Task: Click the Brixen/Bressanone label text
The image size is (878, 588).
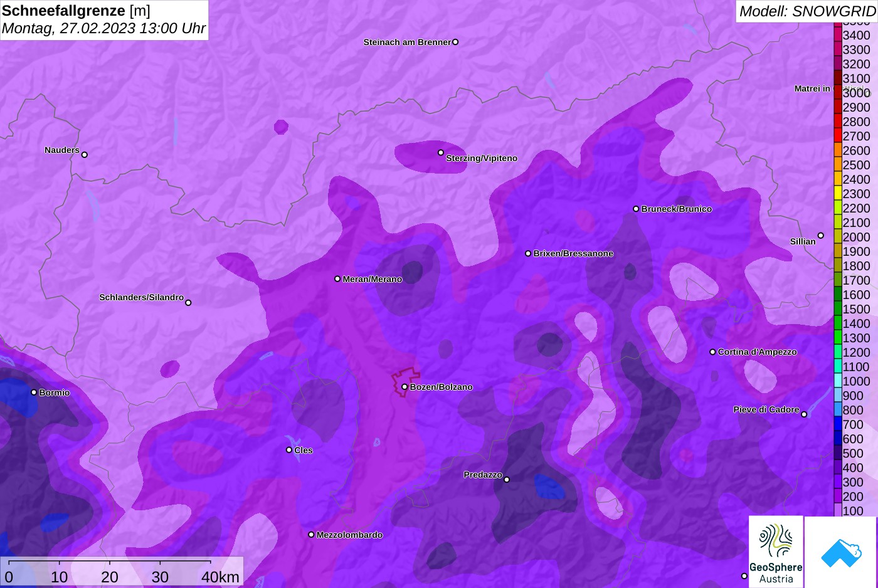Action: (x=573, y=253)
